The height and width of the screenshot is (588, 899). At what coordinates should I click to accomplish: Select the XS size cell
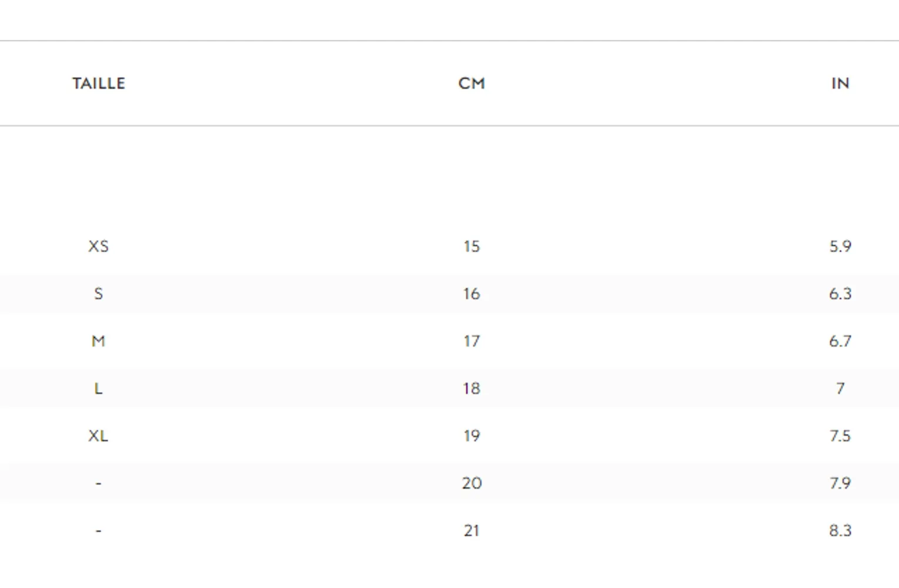tap(98, 246)
